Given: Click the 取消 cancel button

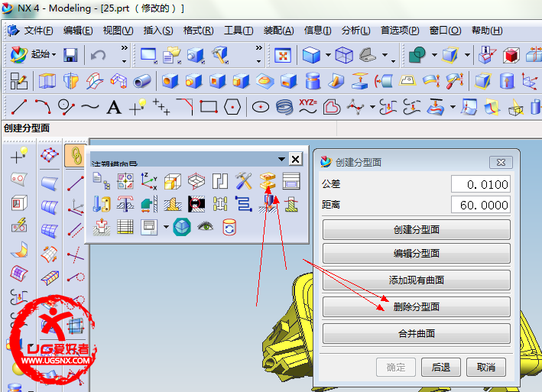Looking at the screenshot, I should [486, 367].
